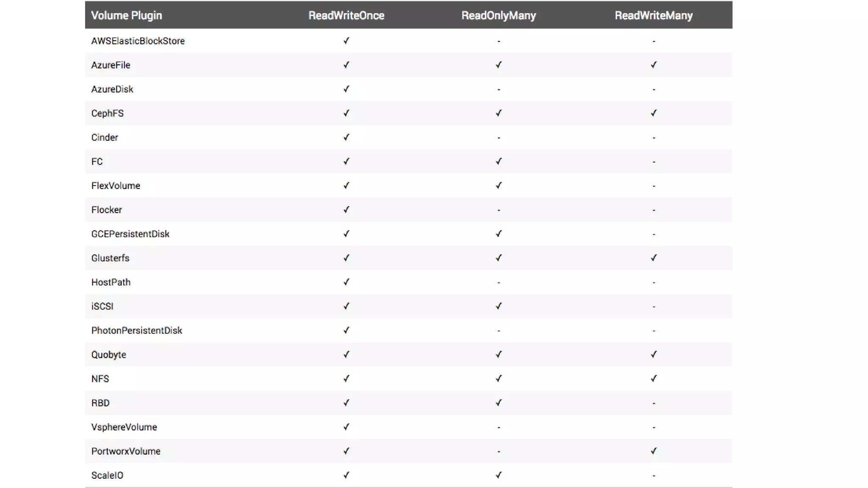Select the VsphereVolume row label

(x=124, y=427)
